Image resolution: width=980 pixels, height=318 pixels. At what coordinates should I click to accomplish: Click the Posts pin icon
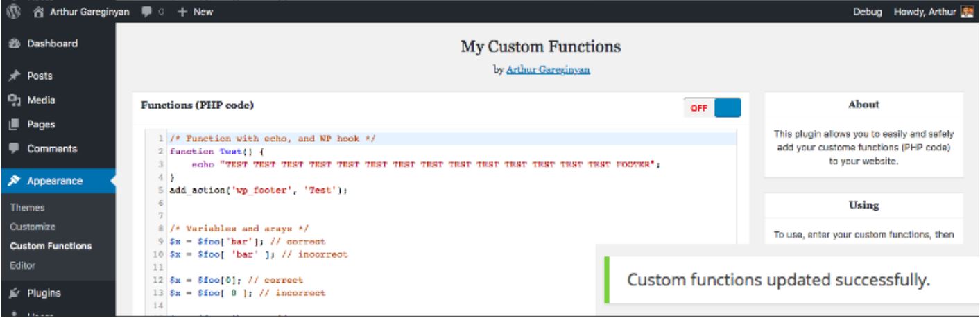13,76
